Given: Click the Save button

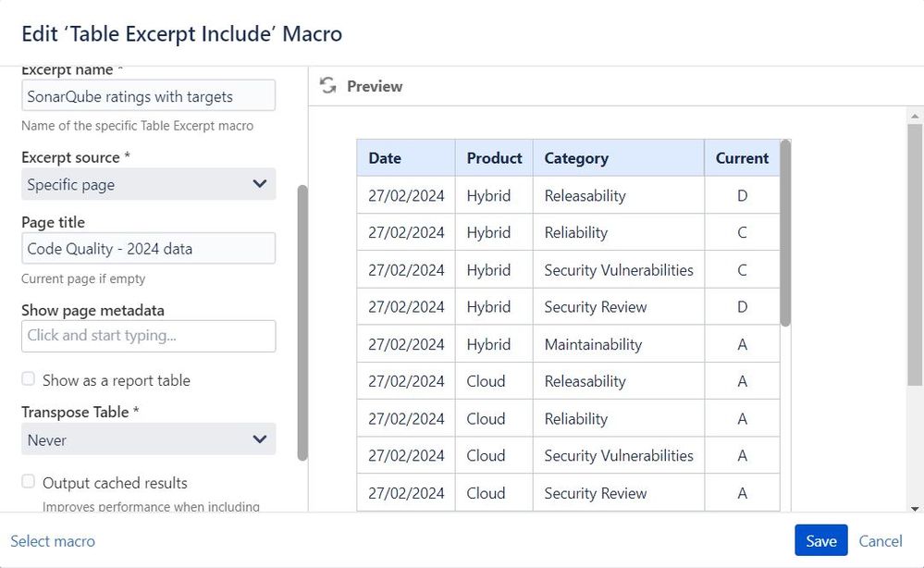Looking at the screenshot, I should (x=820, y=541).
